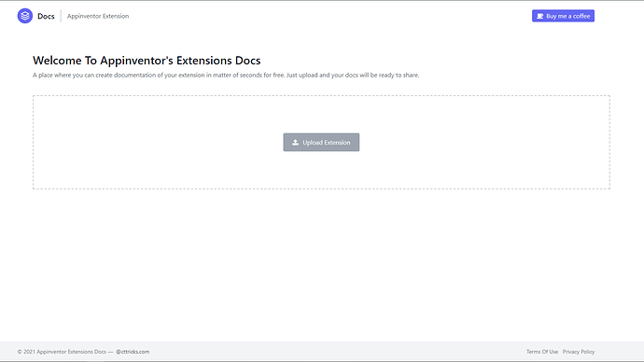Open the Docs brand name link
Viewport: 644px width, 362px height.
[x=46, y=16]
